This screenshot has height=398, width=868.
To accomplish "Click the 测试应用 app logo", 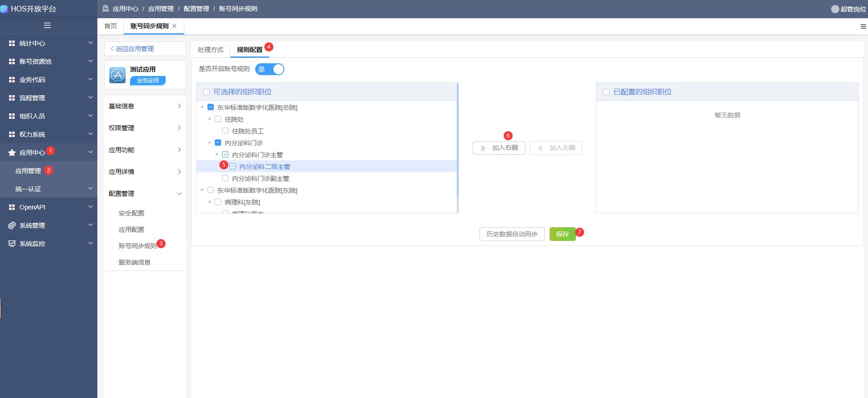I will [x=117, y=75].
